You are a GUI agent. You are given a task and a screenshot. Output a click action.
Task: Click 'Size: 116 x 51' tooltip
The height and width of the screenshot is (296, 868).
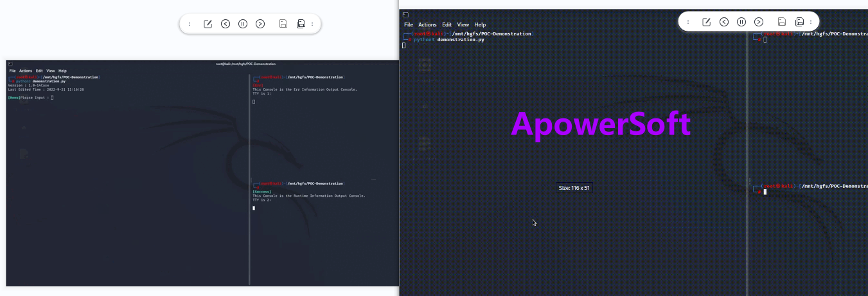(x=574, y=188)
